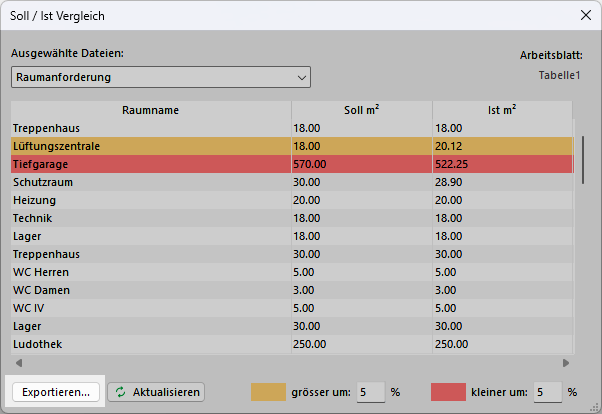
Task: Click the Ist m² column header
Action: [501, 109]
